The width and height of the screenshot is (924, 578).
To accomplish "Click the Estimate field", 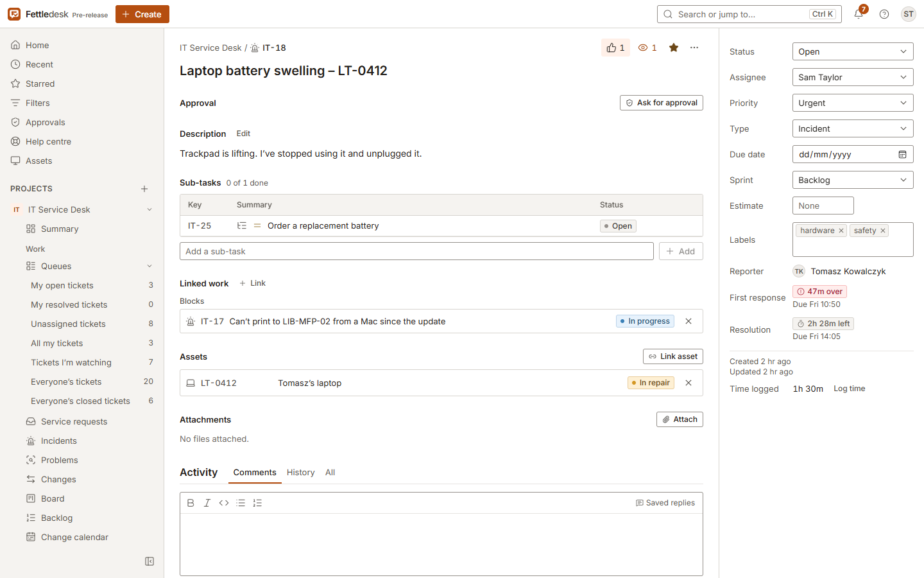I will 823,206.
